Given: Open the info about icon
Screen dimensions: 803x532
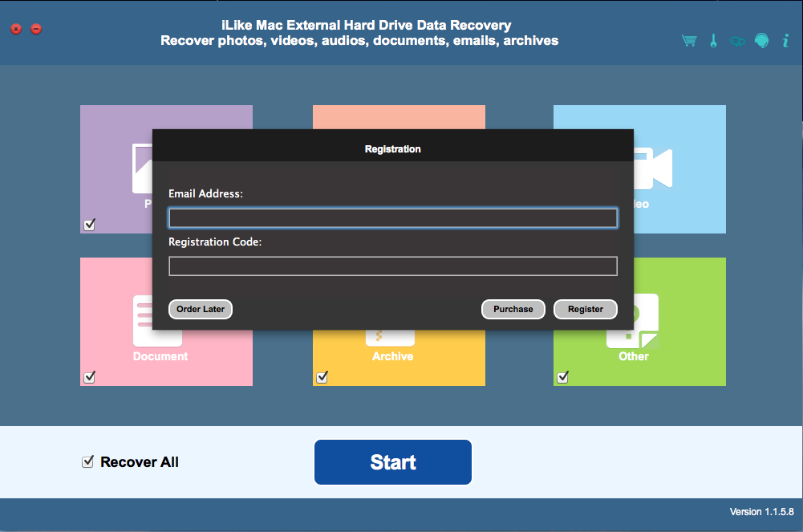Looking at the screenshot, I should [785, 41].
